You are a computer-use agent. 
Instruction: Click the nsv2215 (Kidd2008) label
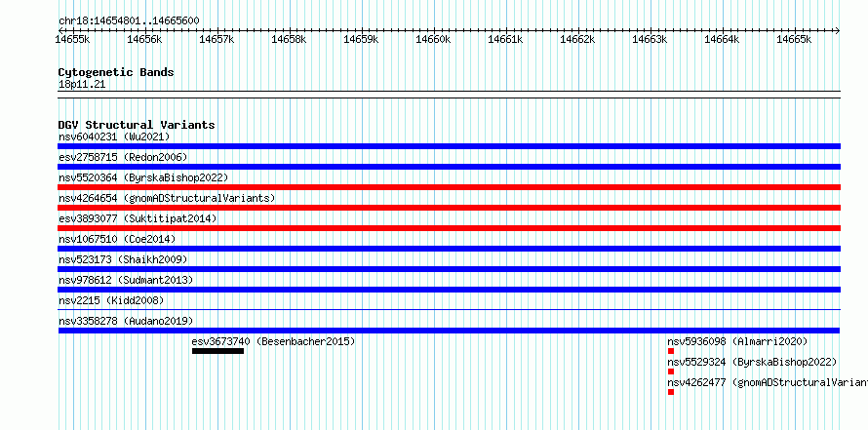pos(111,300)
